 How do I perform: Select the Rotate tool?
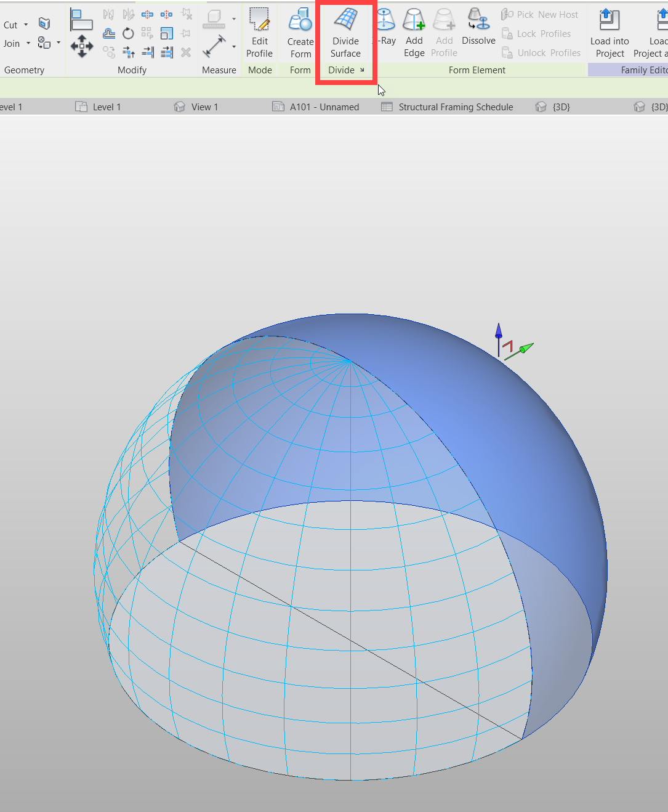(128, 34)
